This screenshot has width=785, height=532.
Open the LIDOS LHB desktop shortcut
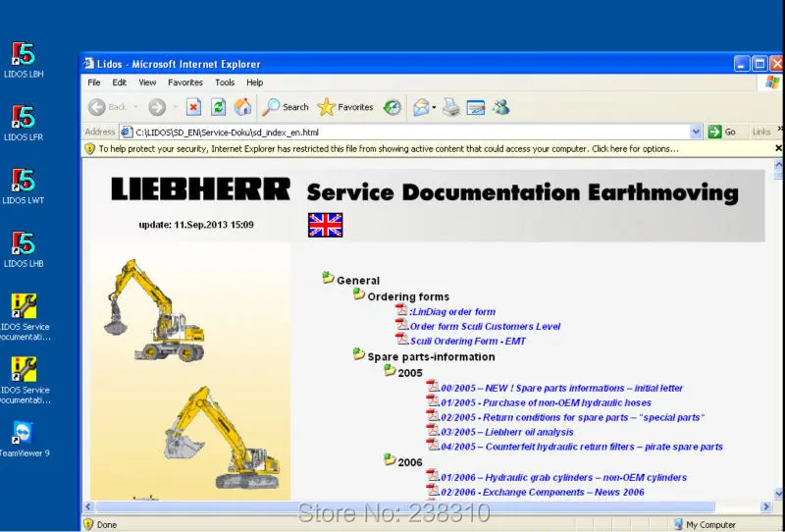pyautogui.click(x=24, y=249)
